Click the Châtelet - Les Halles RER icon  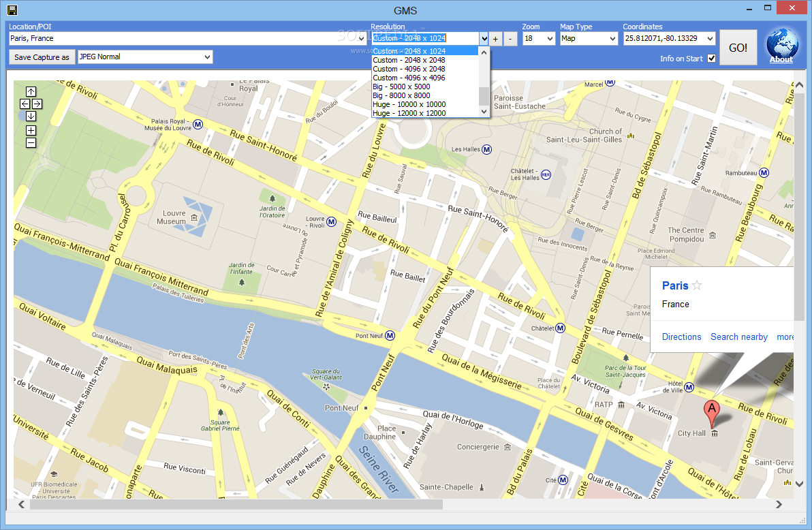546,175
